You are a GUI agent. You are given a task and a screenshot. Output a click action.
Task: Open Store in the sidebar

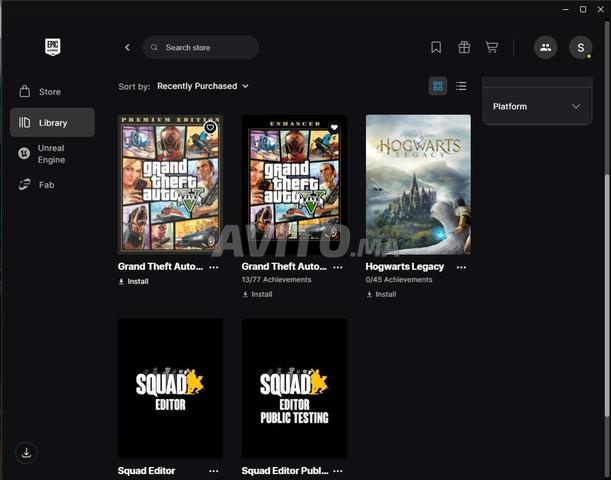[x=52, y=92]
